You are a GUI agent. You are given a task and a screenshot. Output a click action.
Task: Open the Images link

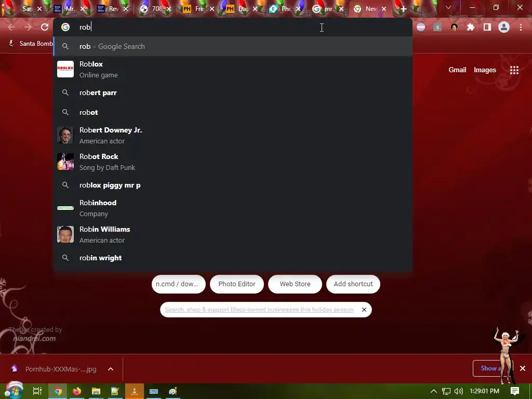click(x=485, y=70)
